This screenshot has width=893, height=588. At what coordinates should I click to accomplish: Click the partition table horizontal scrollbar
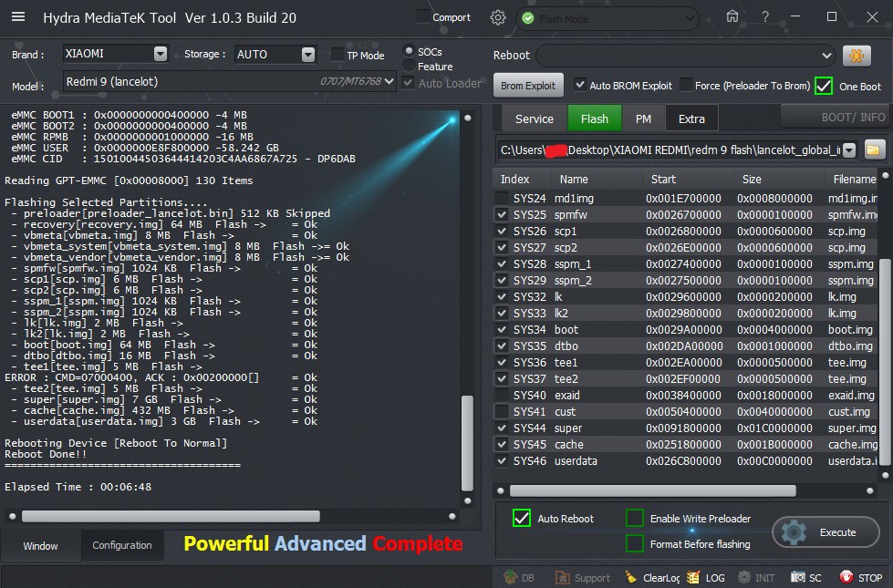point(653,490)
